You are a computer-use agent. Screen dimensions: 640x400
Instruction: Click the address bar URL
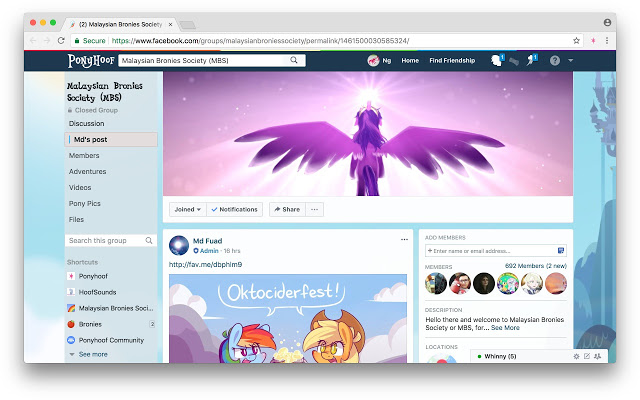(x=260, y=40)
